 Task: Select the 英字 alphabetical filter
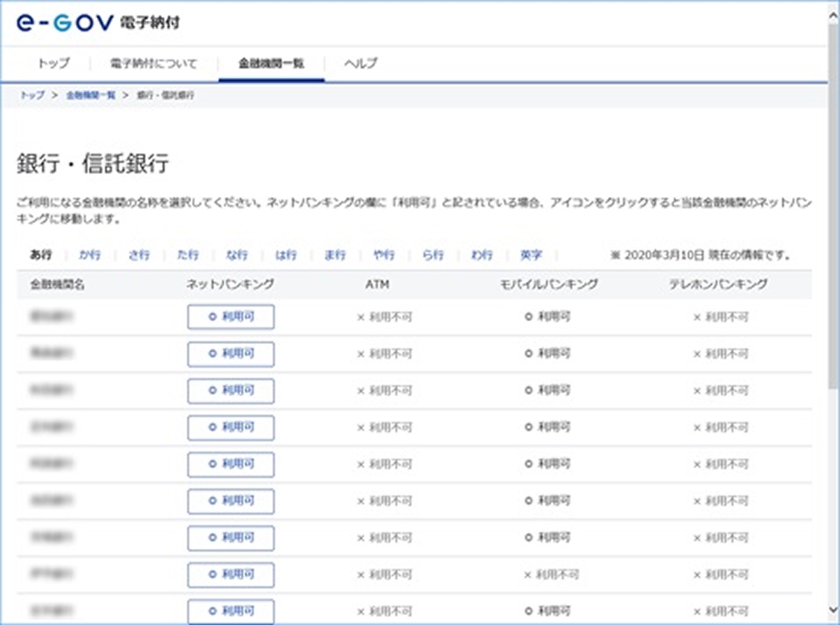click(532, 255)
